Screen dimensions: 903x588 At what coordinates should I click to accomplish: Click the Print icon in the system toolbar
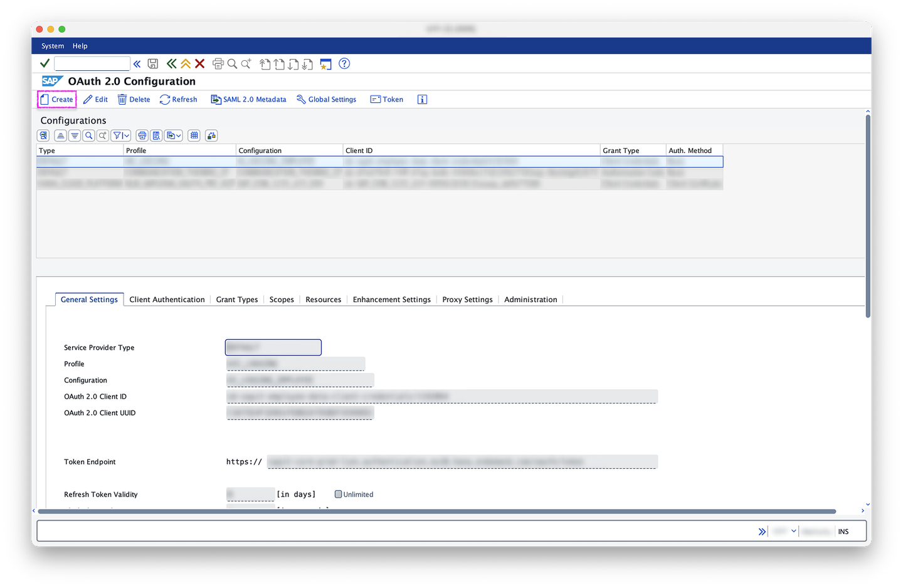218,64
